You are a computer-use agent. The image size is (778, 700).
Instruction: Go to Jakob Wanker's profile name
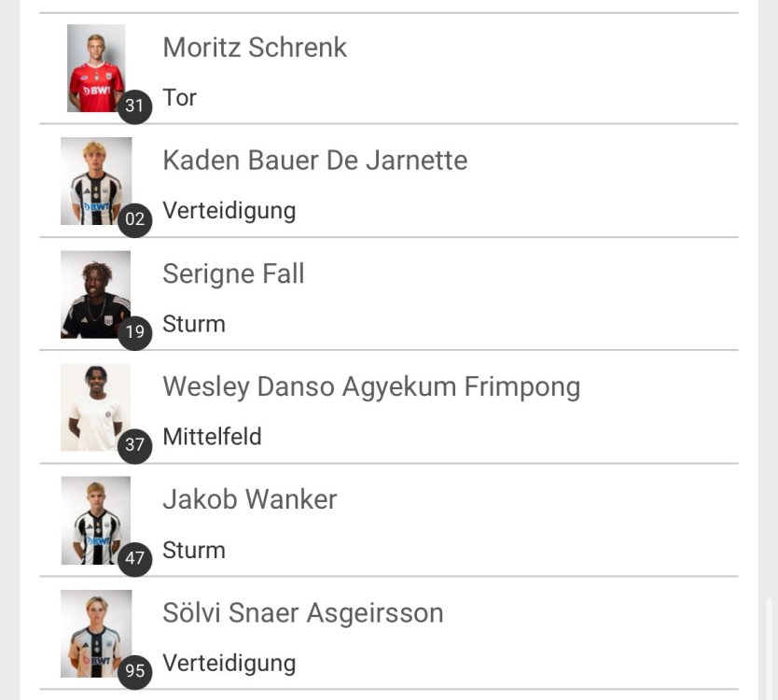click(x=249, y=499)
